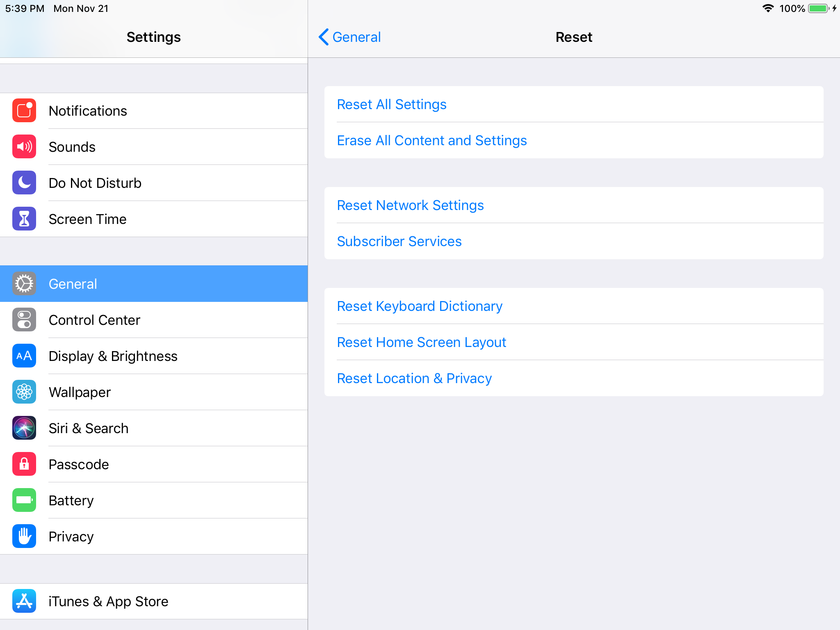Tap the Screen Time hourglass icon
The image size is (840, 630).
(24, 219)
